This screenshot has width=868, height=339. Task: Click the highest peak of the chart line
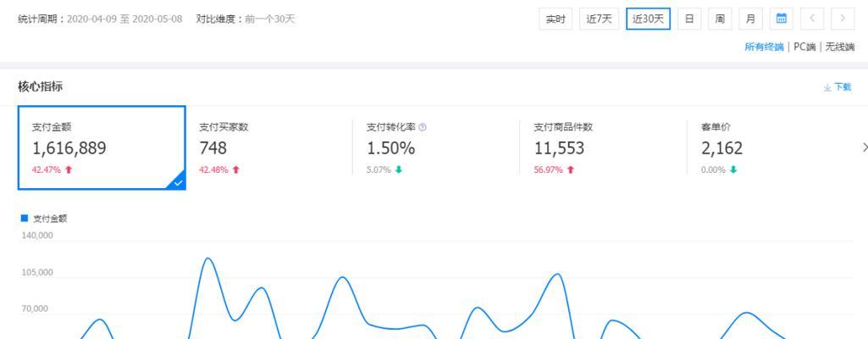tap(207, 258)
